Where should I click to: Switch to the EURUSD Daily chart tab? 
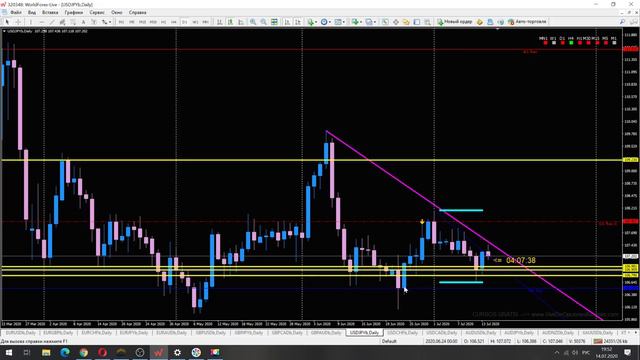tap(20, 333)
